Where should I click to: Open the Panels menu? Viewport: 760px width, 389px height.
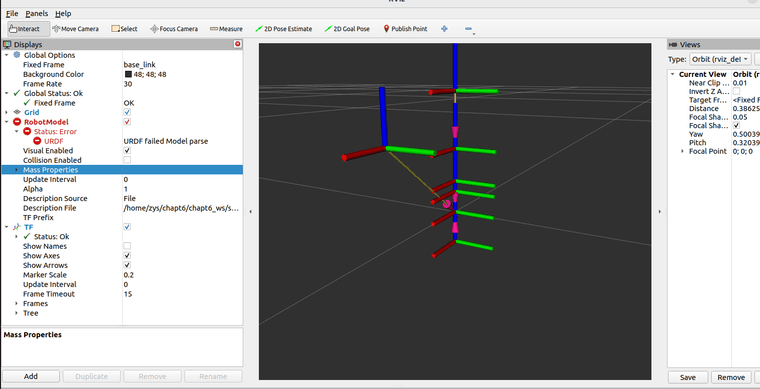(36, 14)
